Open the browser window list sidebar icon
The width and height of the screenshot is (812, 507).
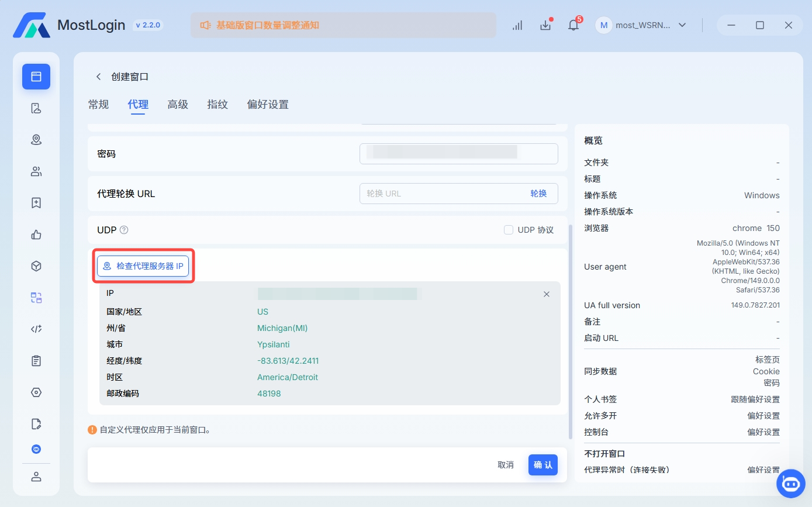[36, 77]
